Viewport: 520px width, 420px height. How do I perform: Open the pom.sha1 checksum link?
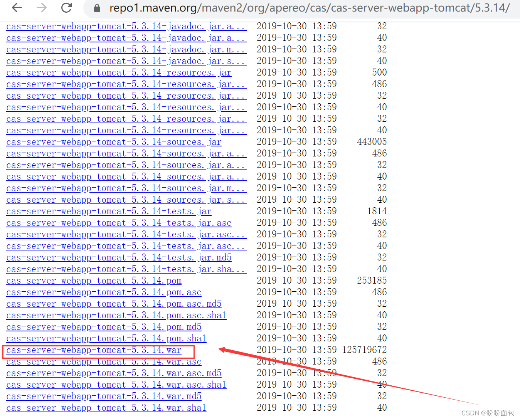click(x=106, y=338)
